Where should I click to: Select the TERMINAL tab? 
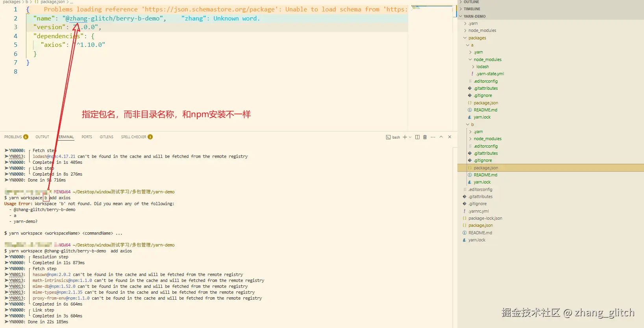[66, 137]
